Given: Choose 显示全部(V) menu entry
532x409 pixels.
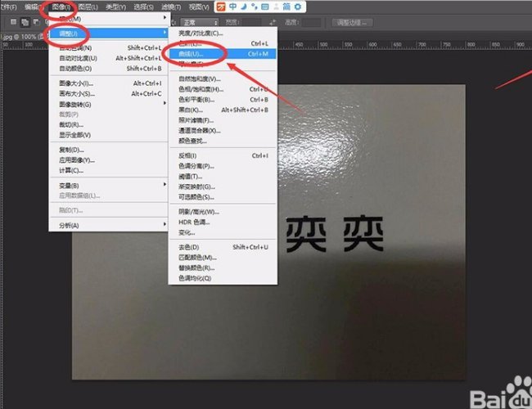Looking at the screenshot, I should tap(109, 135).
